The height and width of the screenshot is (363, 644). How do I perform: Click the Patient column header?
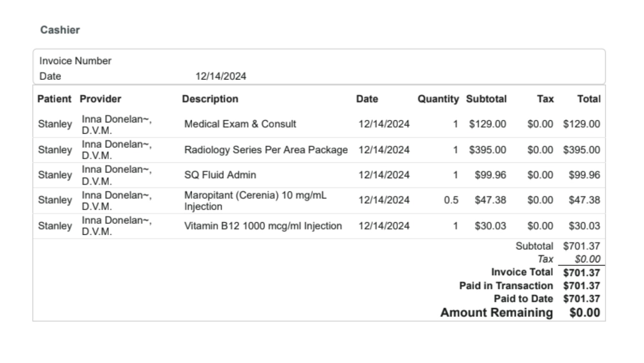click(54, 99)
